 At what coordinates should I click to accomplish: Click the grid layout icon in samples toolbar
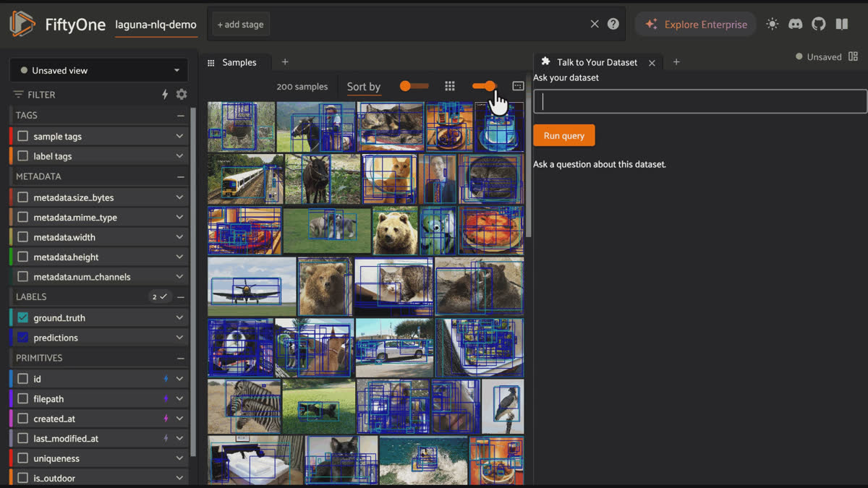[450, 86]
